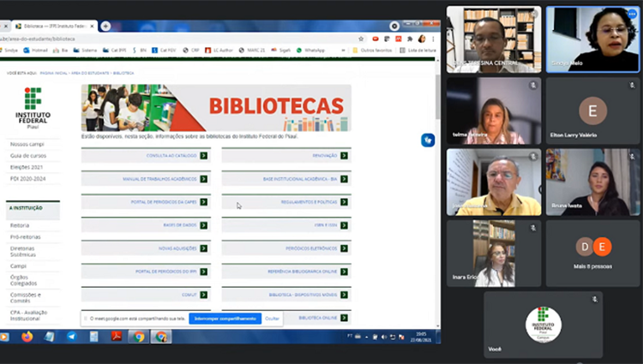Select the Biblioteca — IFPI browser tab
643x364 pixels.
coord(54,27)
